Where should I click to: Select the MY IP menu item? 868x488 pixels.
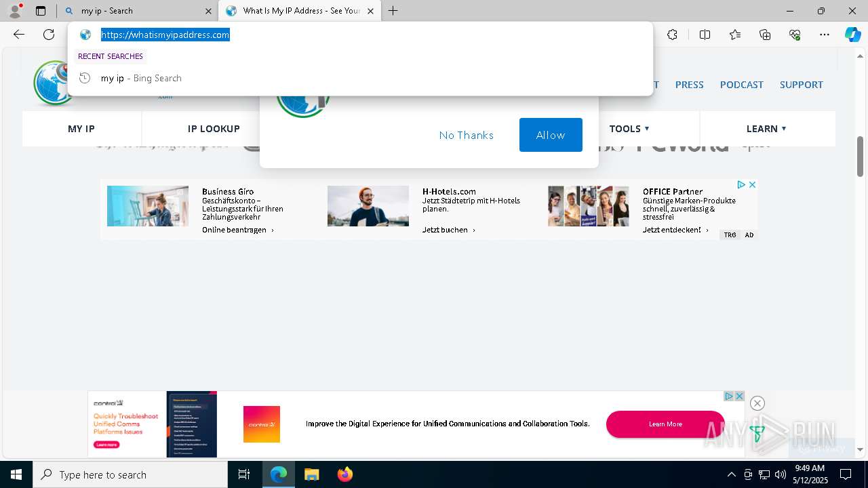pyautogui.click(x=81, y=129)
